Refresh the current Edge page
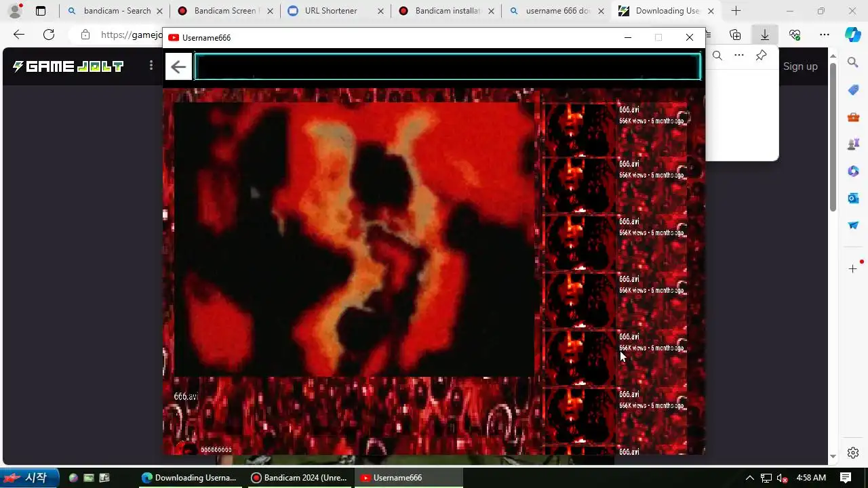 [49, 35]
